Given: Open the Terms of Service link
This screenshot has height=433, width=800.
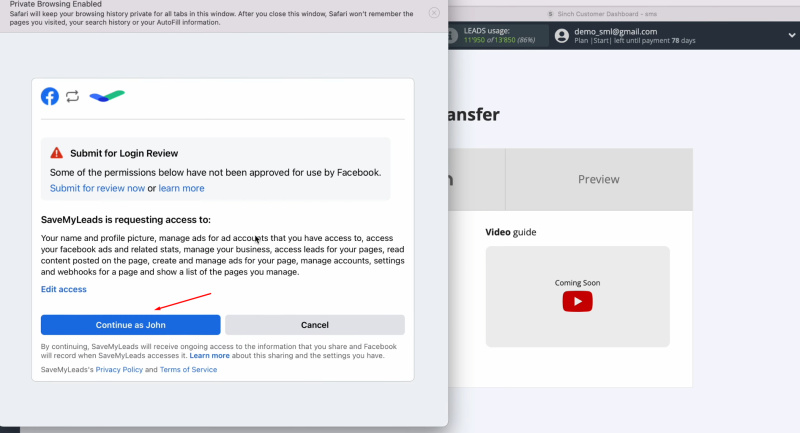Looking at the screenshot, I should click(x=188, y=369).
